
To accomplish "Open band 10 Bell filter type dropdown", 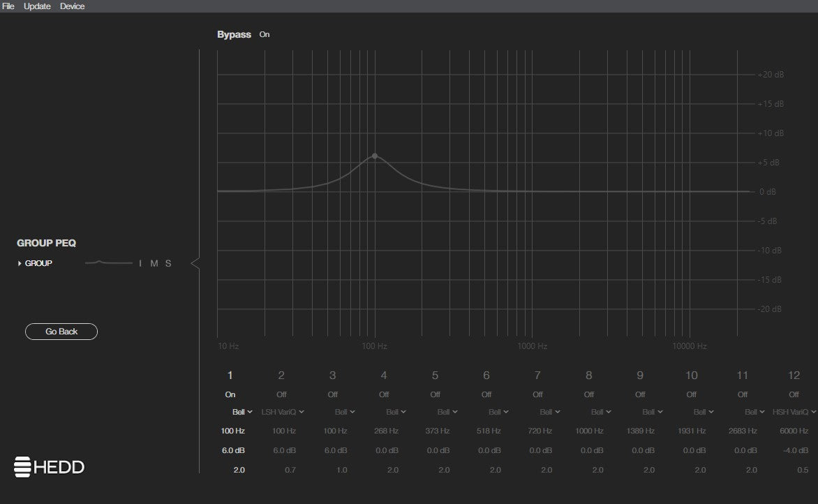I will click(704, 412).
